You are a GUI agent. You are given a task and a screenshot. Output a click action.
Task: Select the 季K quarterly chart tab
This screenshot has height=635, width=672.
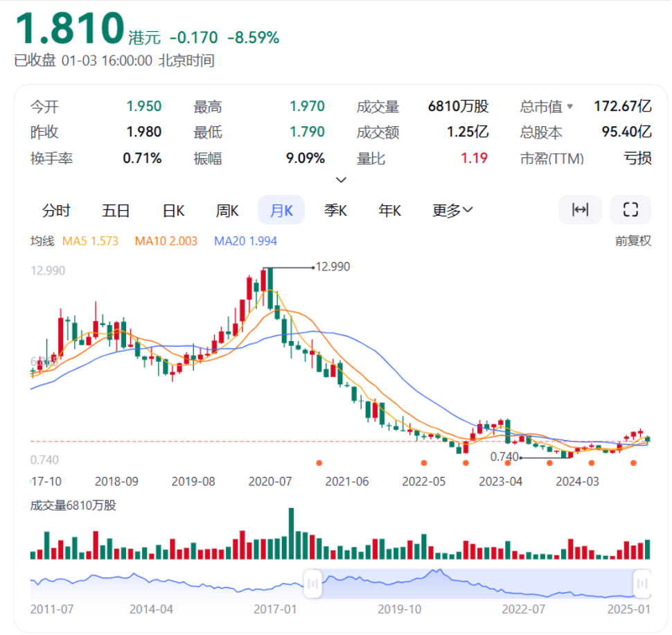pos(335,211)
